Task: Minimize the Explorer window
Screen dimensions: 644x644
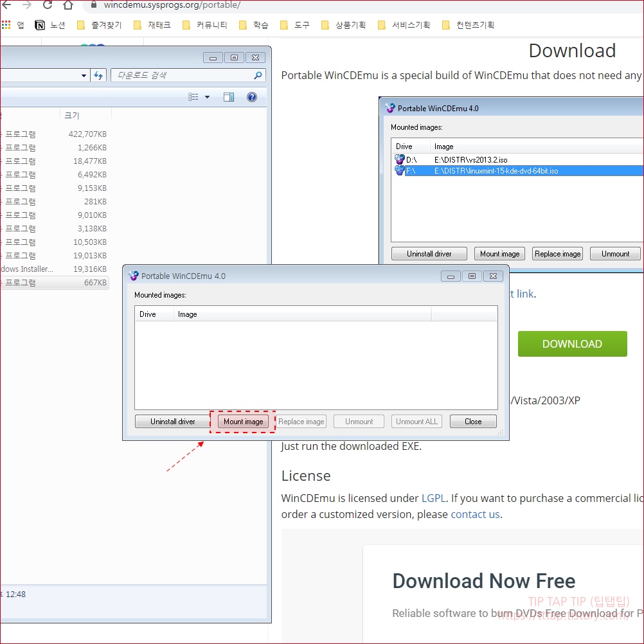Action: click(213, 58)
